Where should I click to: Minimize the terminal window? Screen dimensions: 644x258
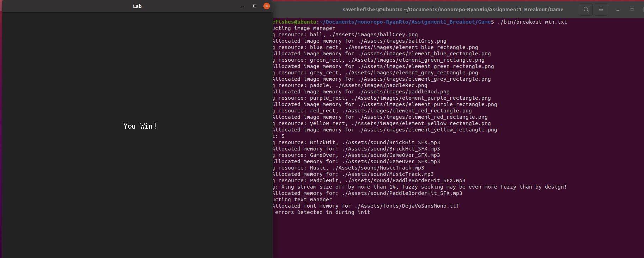[618, 10]
